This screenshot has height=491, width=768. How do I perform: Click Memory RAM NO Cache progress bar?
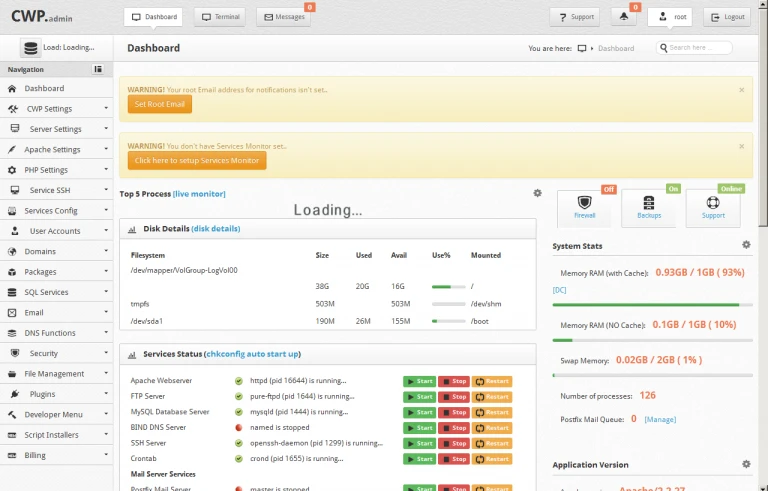[x=652, y=340]
